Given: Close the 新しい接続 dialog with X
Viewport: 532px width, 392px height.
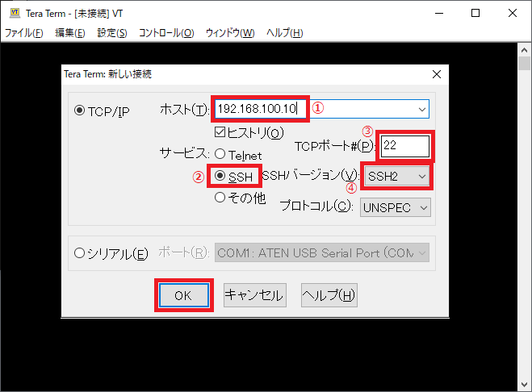Looking at the screenshot, I should coord(437,74).
